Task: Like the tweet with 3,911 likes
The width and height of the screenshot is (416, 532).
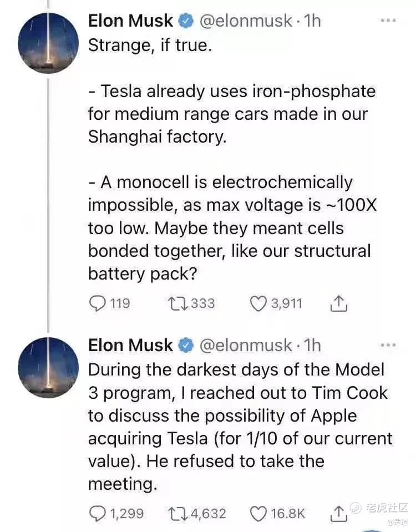Action: [259, 303]
